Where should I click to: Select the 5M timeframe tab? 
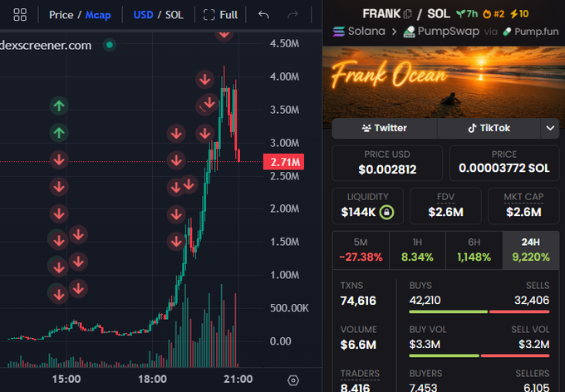(x=361, y=251)
